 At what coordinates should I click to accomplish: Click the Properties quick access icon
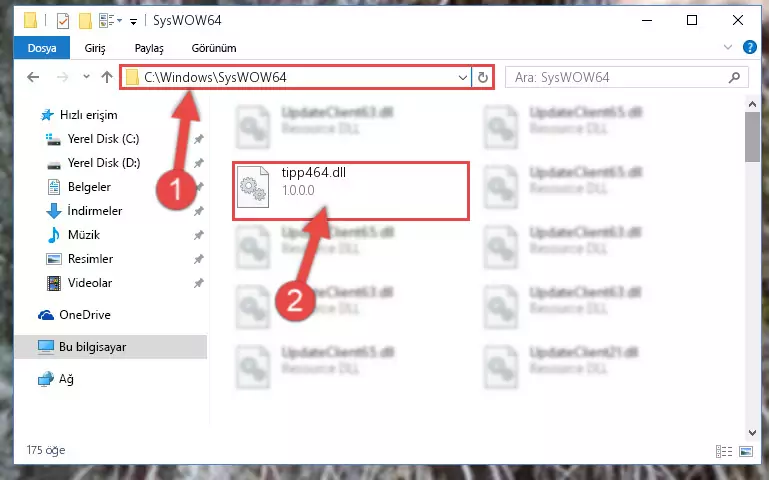click(x=63, y=21)
